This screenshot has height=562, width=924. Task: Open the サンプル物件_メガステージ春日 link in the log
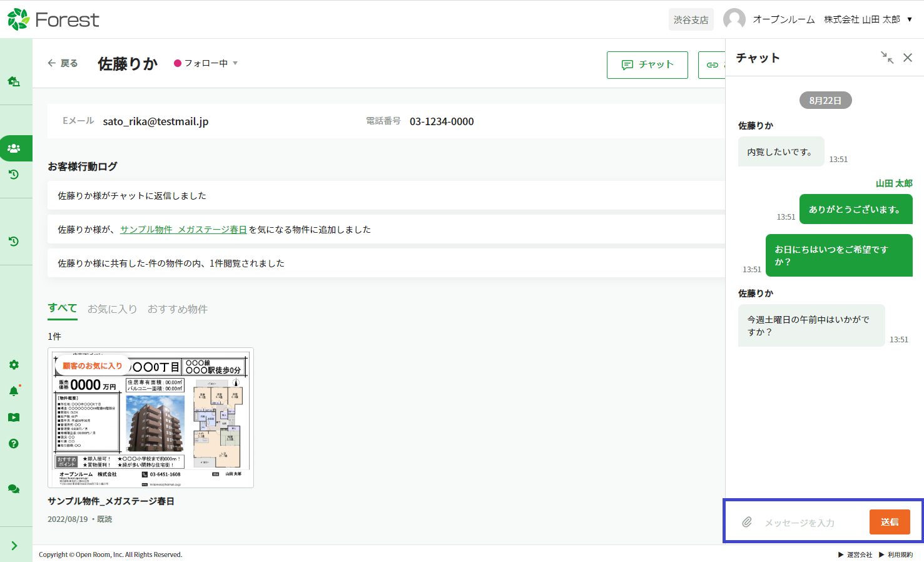pyautogui.click(x=183, y=230)
